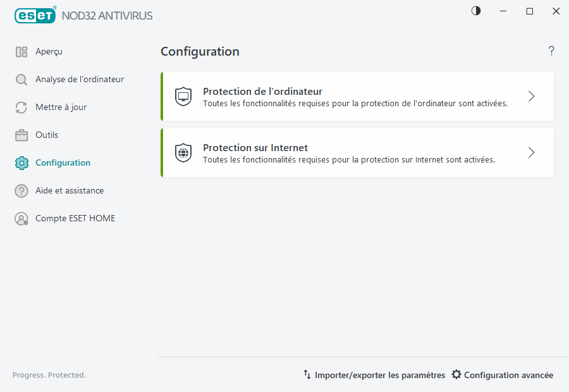The image size is (569, 392).
Task: Click the Aide et assistance help icon
Action: coord(21,190)
